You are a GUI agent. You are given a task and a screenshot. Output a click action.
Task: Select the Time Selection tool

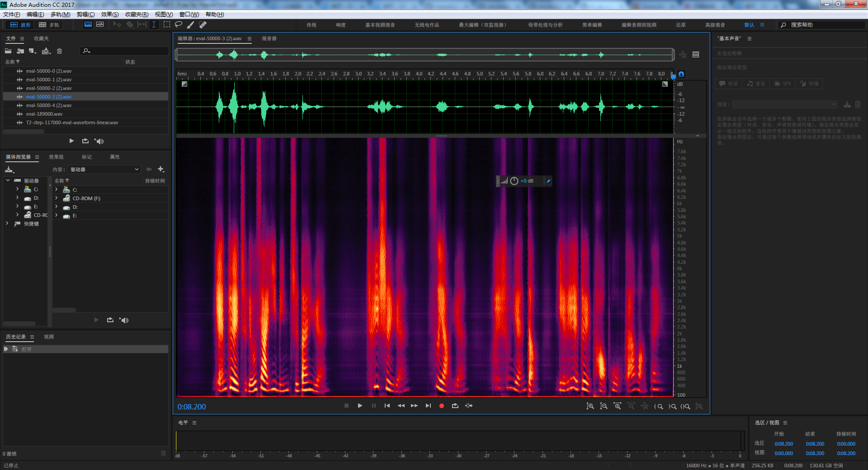pos(154,25)
